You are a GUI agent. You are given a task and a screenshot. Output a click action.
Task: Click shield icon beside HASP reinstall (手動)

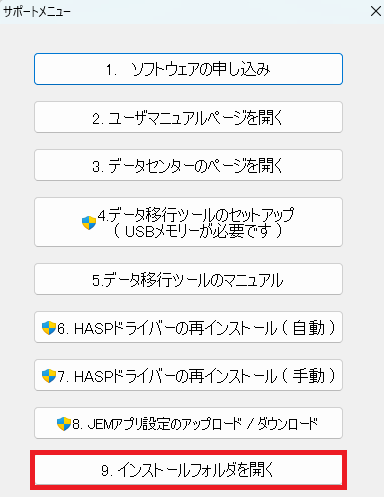tap(49, 376)
